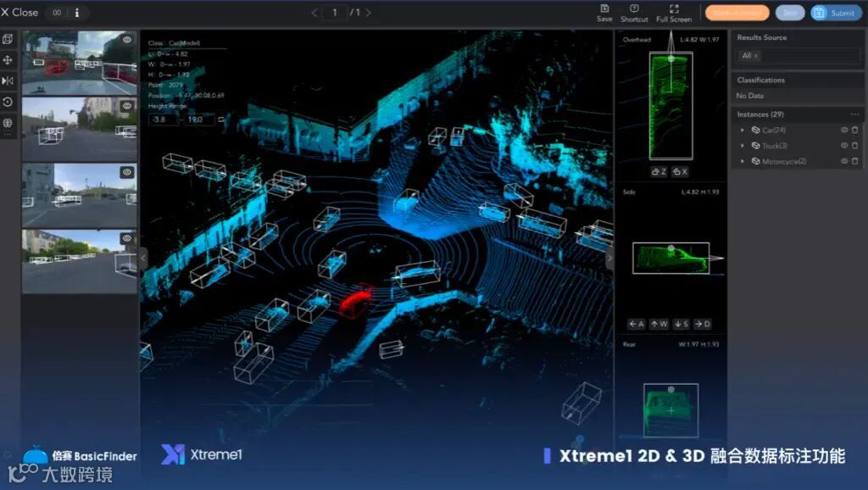The width and height of the screenshot is (868, 490).
Task: Click the height range reset icon
Action: click(221, 119)
